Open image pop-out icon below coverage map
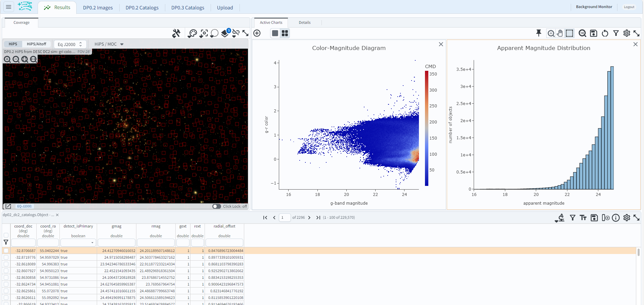 pos(8,206)
